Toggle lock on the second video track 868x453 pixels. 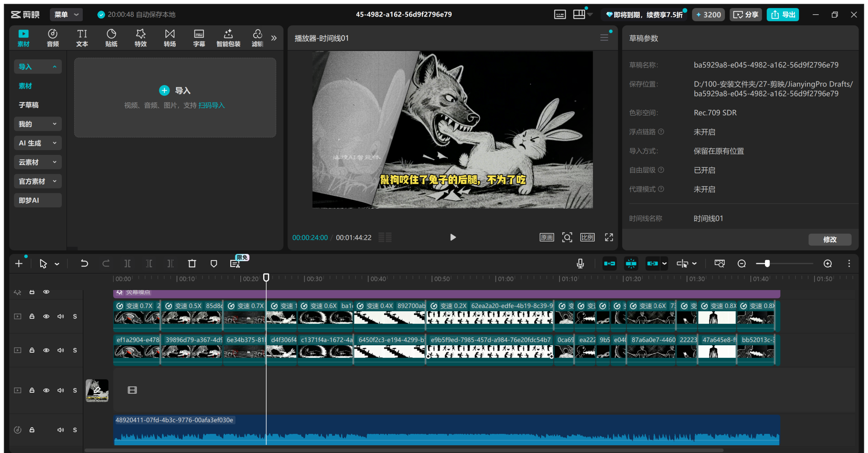click(x=32, y=350)
